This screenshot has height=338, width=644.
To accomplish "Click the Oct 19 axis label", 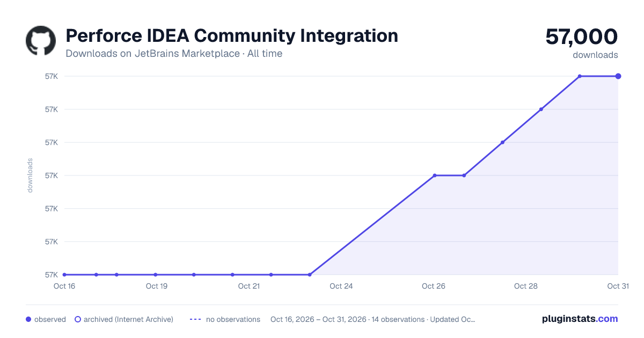I will [157, 286].
